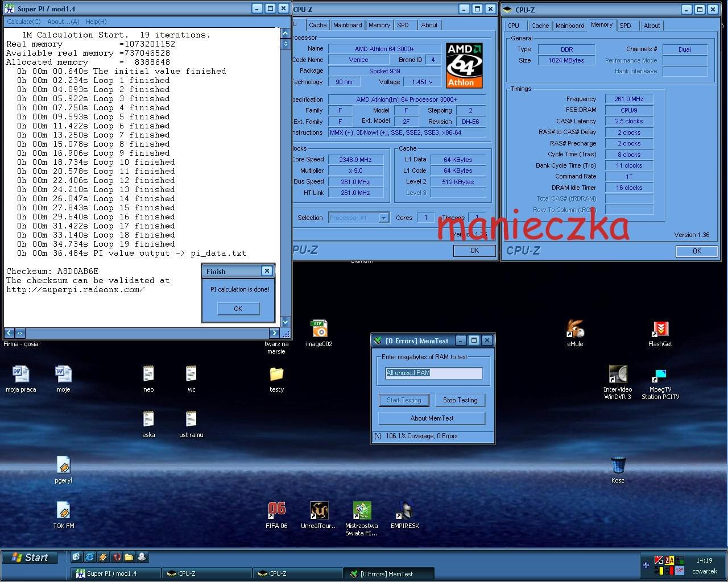Open the ust ramu text file
The image size is (728, 582).
click(x=191, y=423)
